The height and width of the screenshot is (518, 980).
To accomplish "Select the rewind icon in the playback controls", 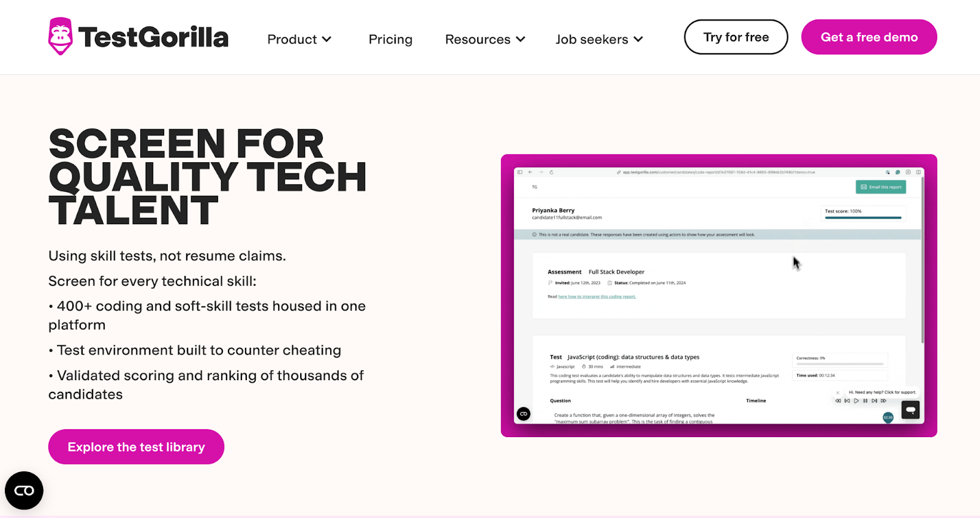I will coord(839,400).
